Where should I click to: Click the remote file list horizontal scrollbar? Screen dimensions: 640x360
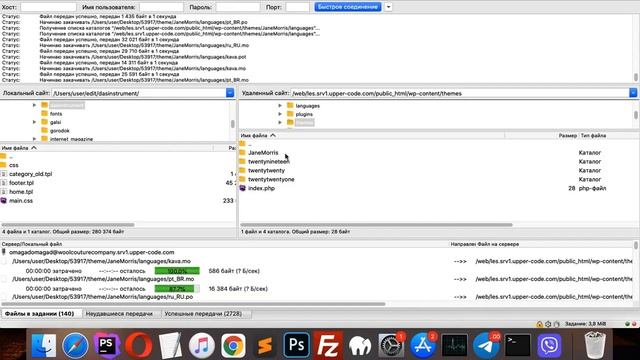376,224
